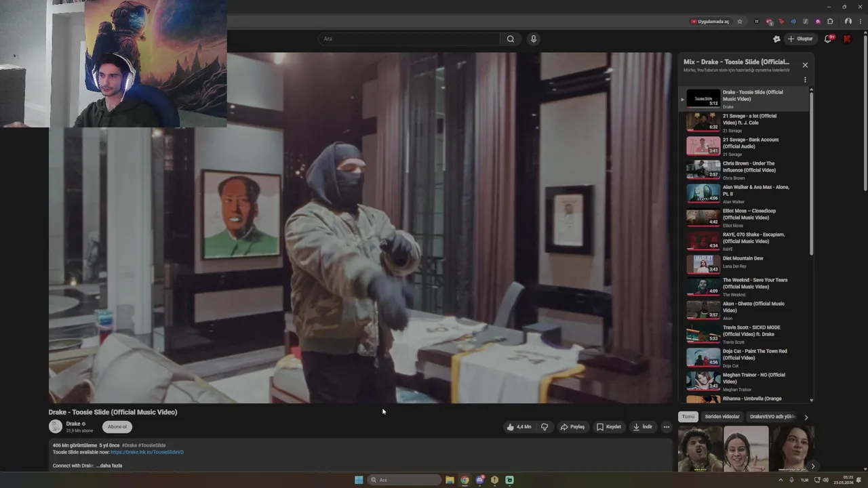The image size is (868, 488).
Task: Click the Mix - Drake - Toosie Slide title
Action: [736, 62]
